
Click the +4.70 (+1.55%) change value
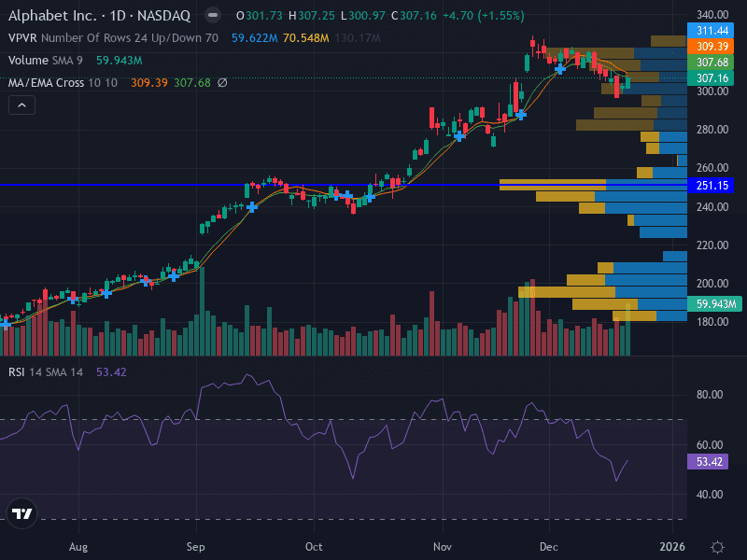point(483,16)
